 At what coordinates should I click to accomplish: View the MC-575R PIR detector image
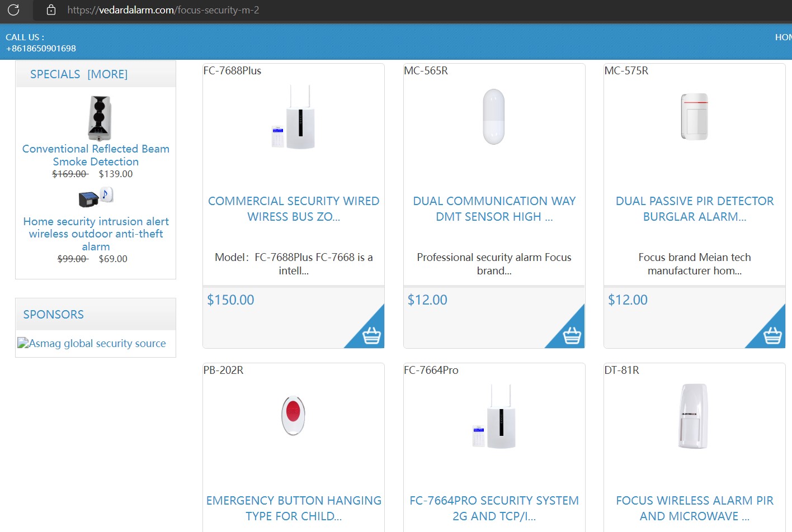coord(694,117)
